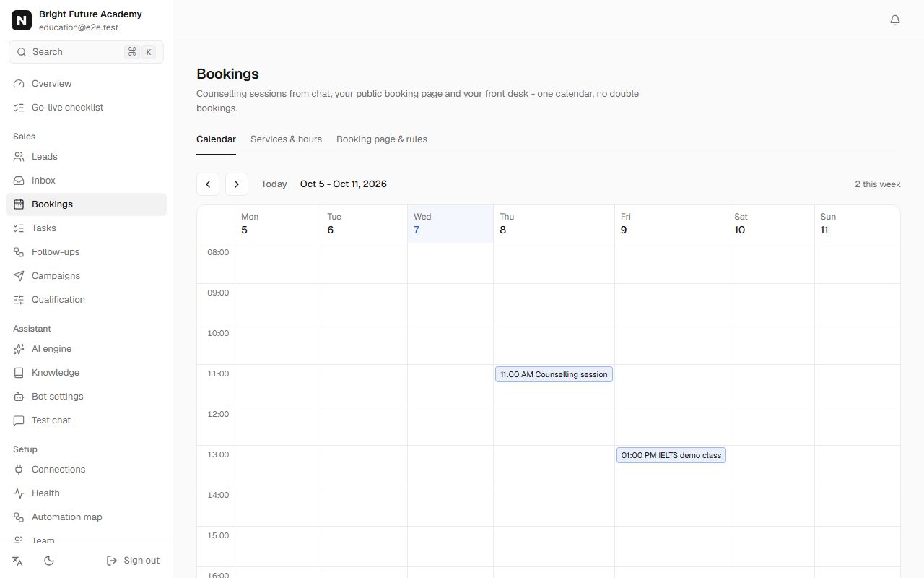Go to the Qualification page
The height and width of the screenshot is (578, 924).
(86, 300)
